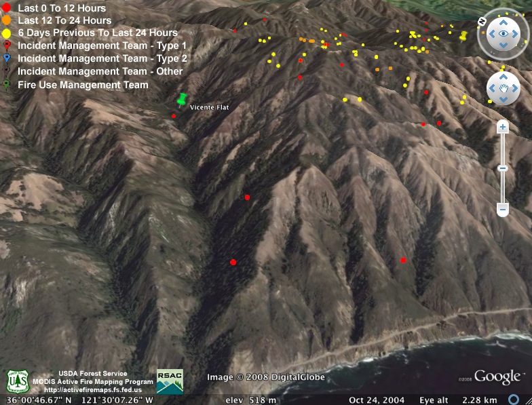The image size is (532, 405).
Task: Click the look-left arrow on the eye joystick
Action: point(492,33)
